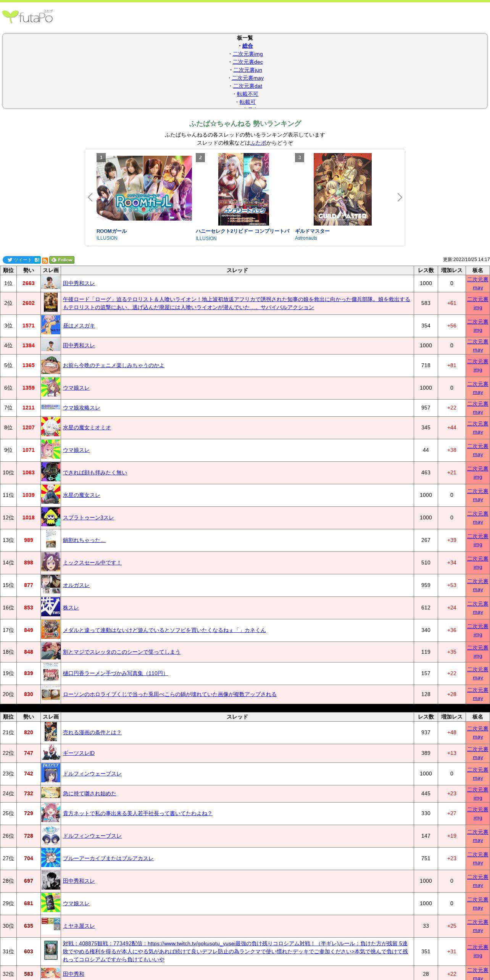This screenshot has width=490, height=980.
Task: Open the 水星の魔女スレ thread
Action: coord(82,495)
